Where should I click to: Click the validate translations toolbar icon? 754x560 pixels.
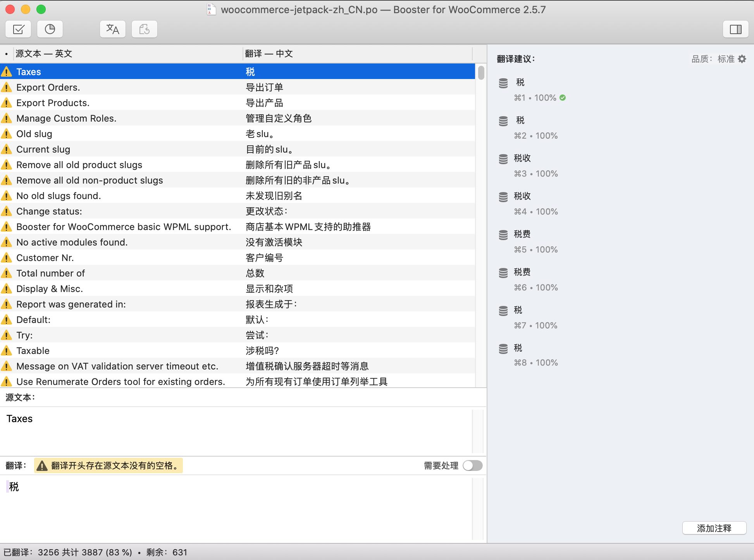pyautogui.click(x=18, y=29)
